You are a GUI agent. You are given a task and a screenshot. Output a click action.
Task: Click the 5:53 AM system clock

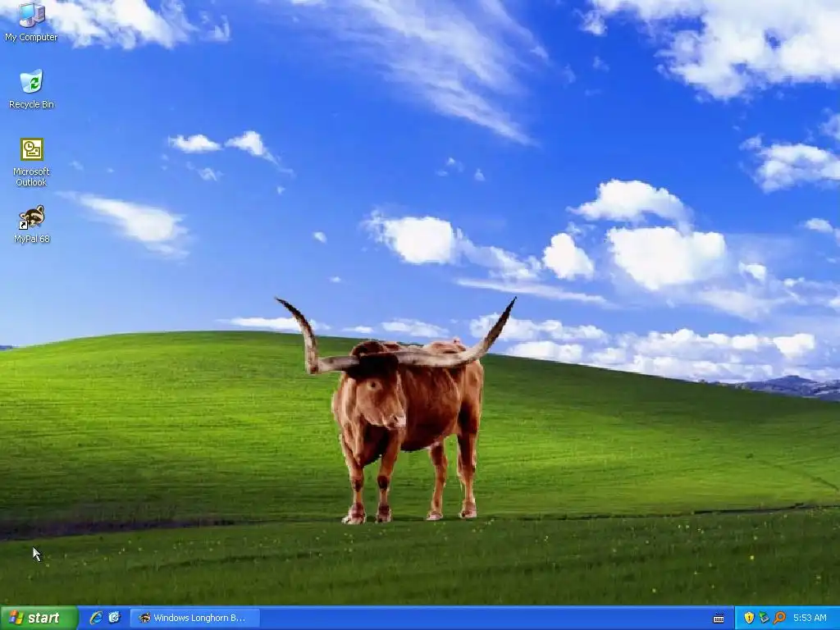[810, 618]
